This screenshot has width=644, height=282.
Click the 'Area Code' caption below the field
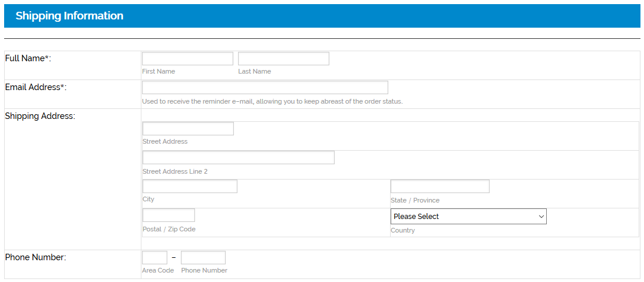158,270
